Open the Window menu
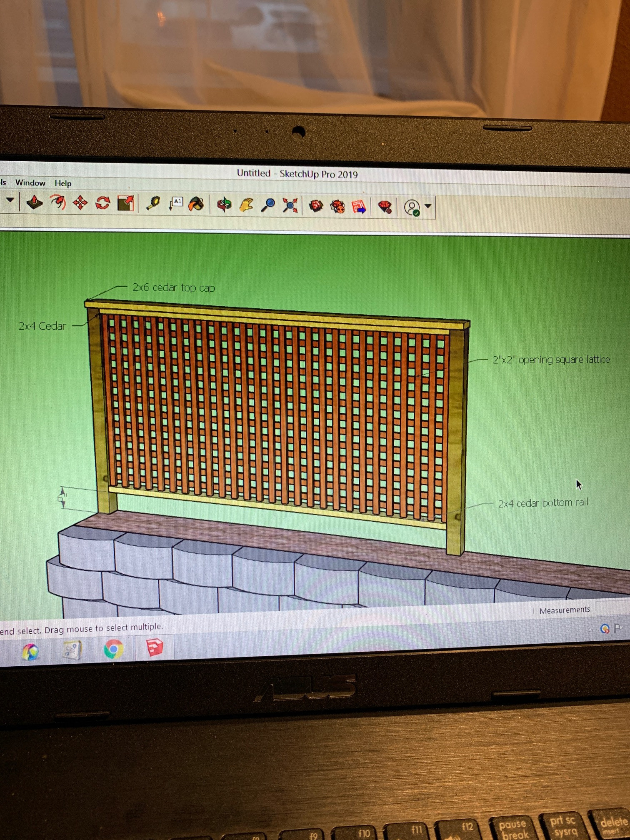This screenshot has width=630, height=840. 30,182
